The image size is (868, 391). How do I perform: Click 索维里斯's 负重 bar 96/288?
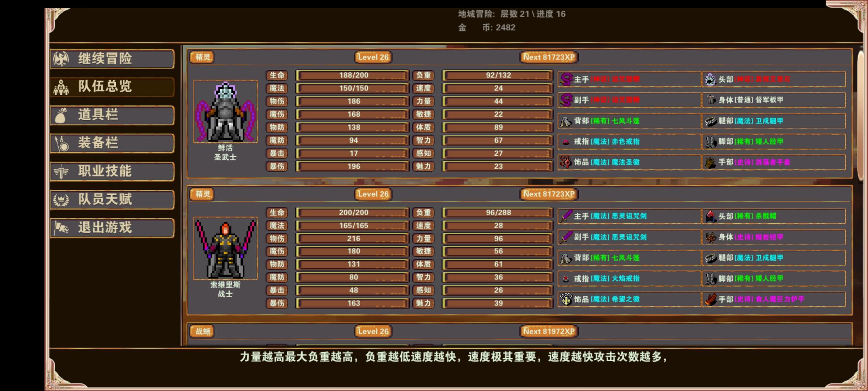[498, 213]
